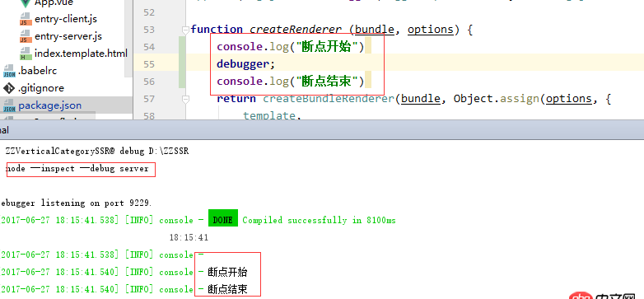Open index.template.html file
Image resolution: width=644 pixels, height=299 pixels.
(x=81, y=54)
